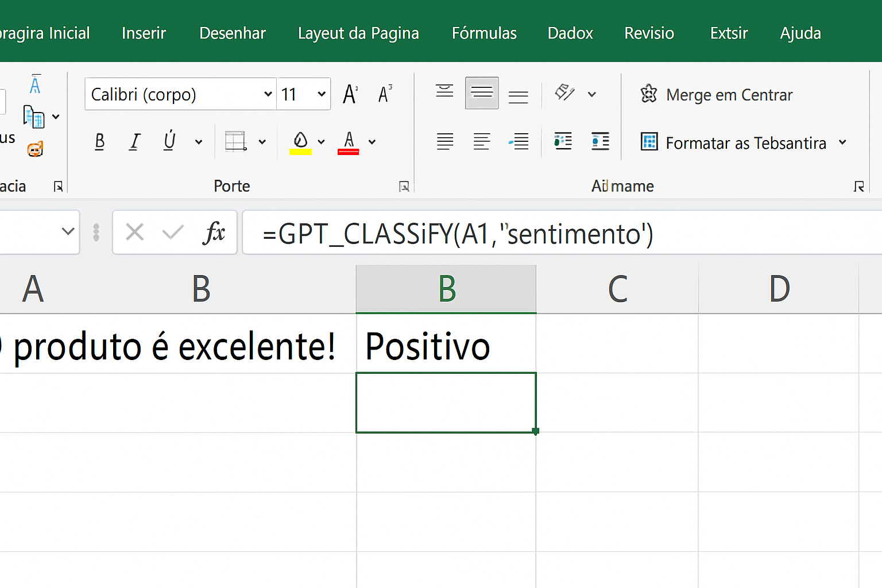Click the blue A icon above copy

pyautogui.click(x=35, y=84)
